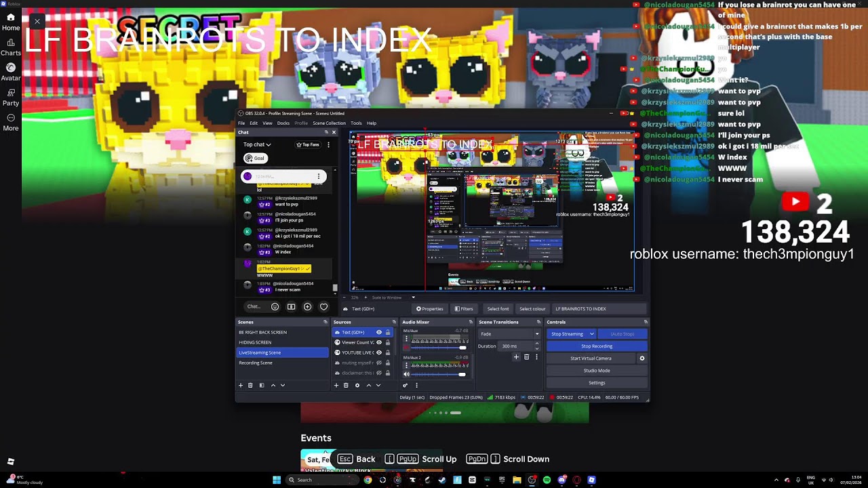868x488 pixels.
Task: Decrease transition duration with down arrow
Action: coord(537,348)
